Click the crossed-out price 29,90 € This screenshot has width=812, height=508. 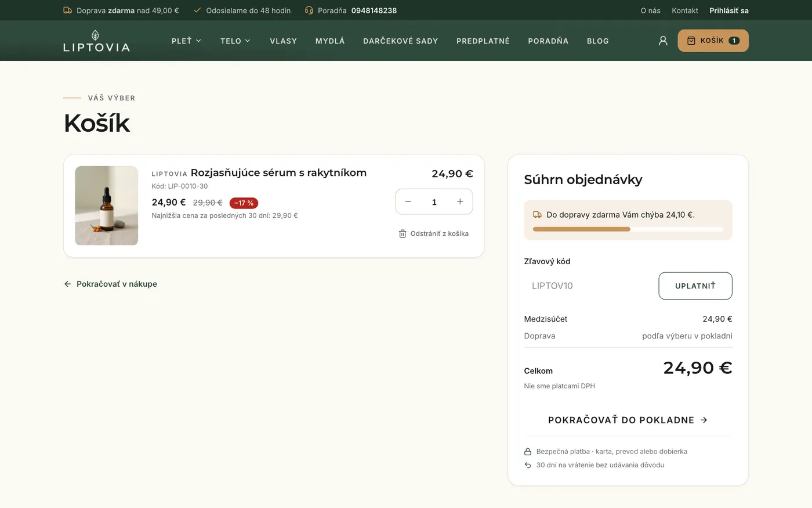208,203
